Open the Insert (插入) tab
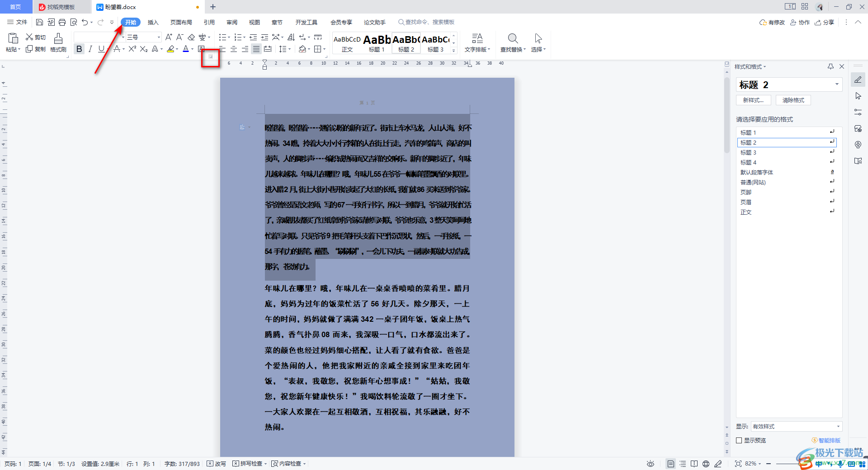Screen dimensions: 868x470 pyautogui.click(x=153, y=22)
